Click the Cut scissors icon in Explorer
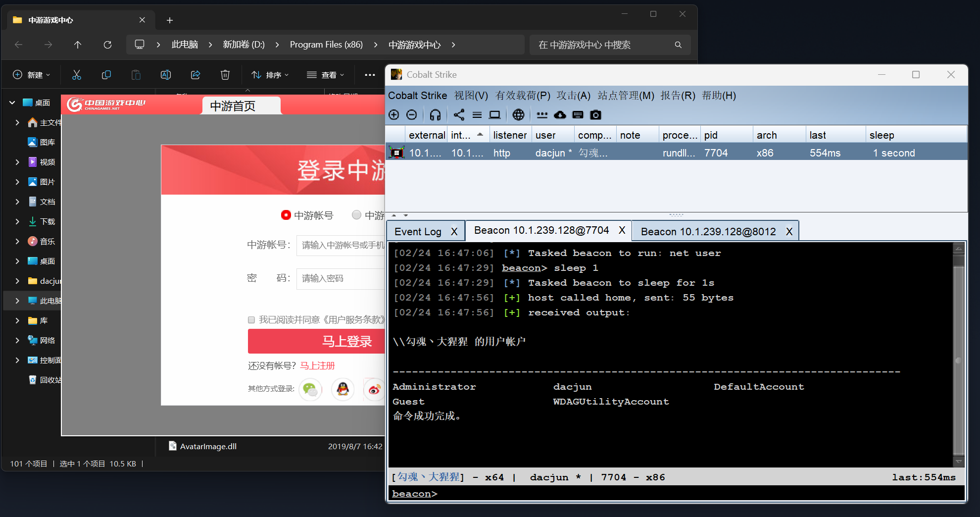Viewport: 980px width, 517px height. coord(76,75)
